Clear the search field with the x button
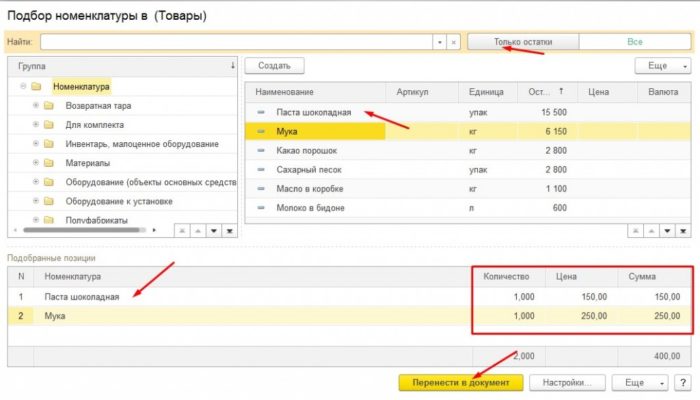Viewport: 700px width, 400px height. pos(453,42)
